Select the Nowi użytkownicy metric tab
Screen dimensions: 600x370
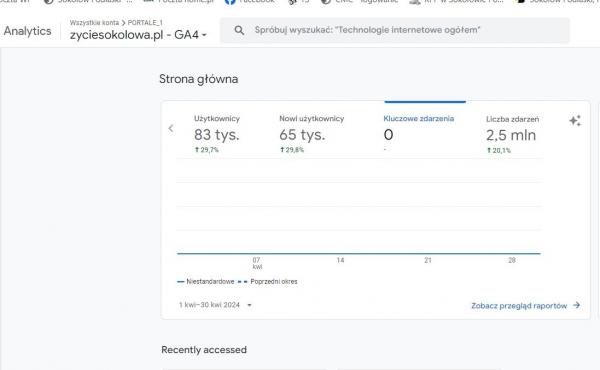tap(311, 134)
